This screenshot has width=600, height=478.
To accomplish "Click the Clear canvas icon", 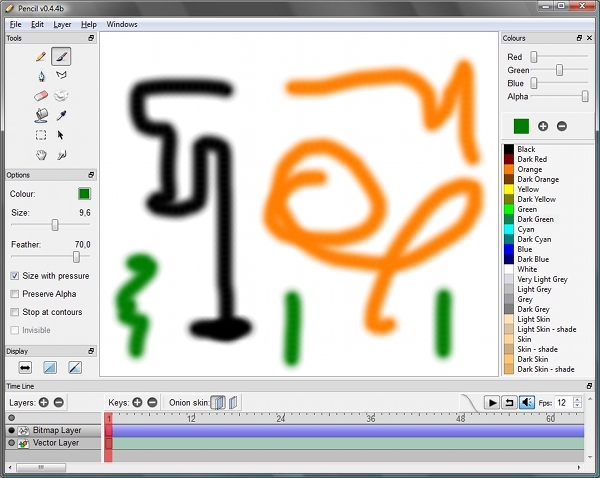I will [x=61, y=95].
